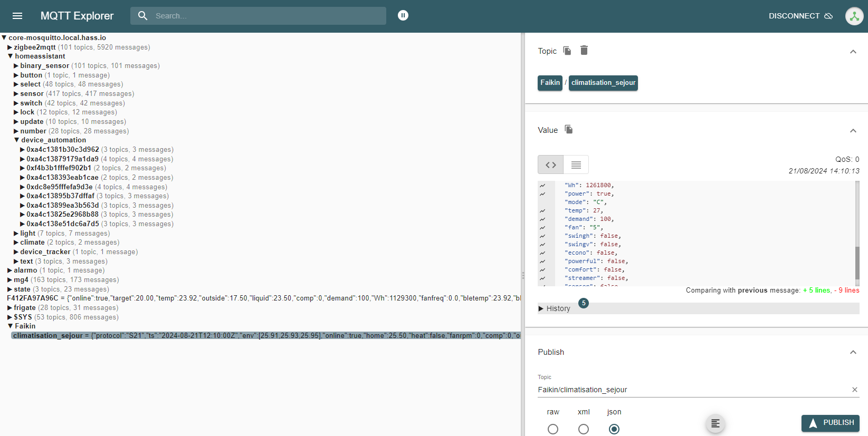
Task: Show chart for econo value
Action: (x=542, y=253)
